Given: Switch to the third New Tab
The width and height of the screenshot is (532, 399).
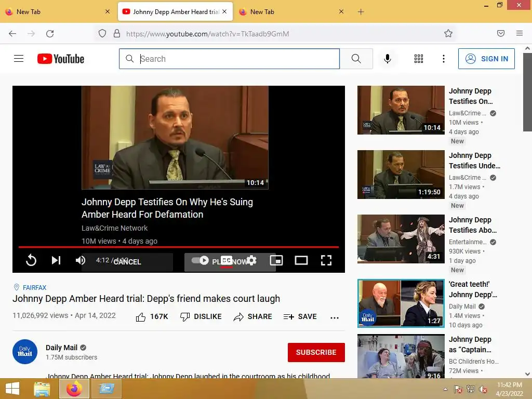Looking at the screenshot, I should tap(292, 11).
